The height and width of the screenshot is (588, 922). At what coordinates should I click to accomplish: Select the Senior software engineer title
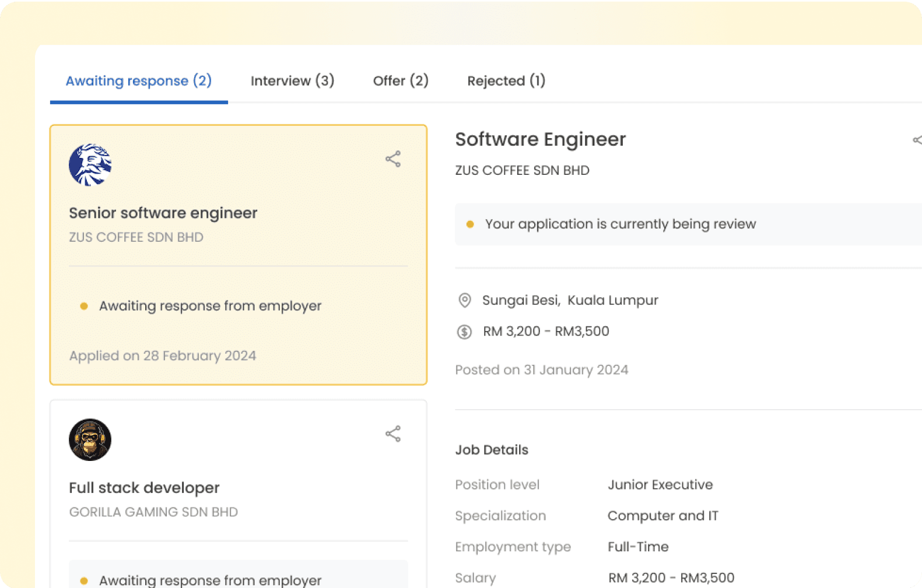pos(163,213)
